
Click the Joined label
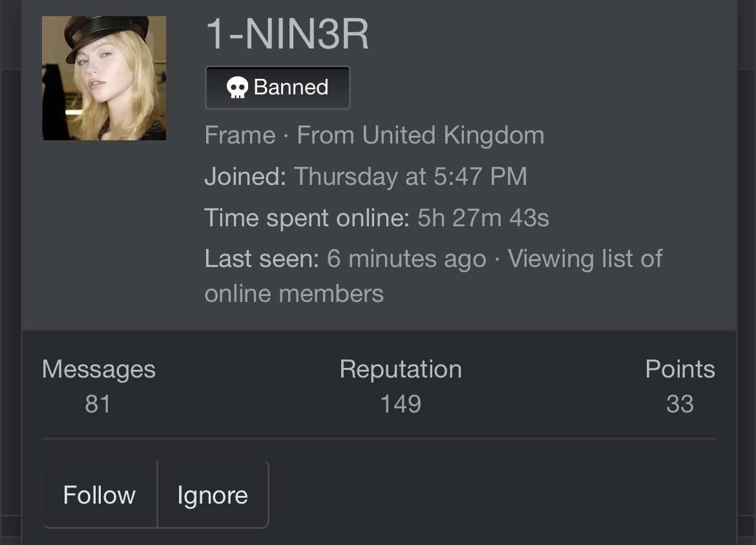[x=245, y=176]
